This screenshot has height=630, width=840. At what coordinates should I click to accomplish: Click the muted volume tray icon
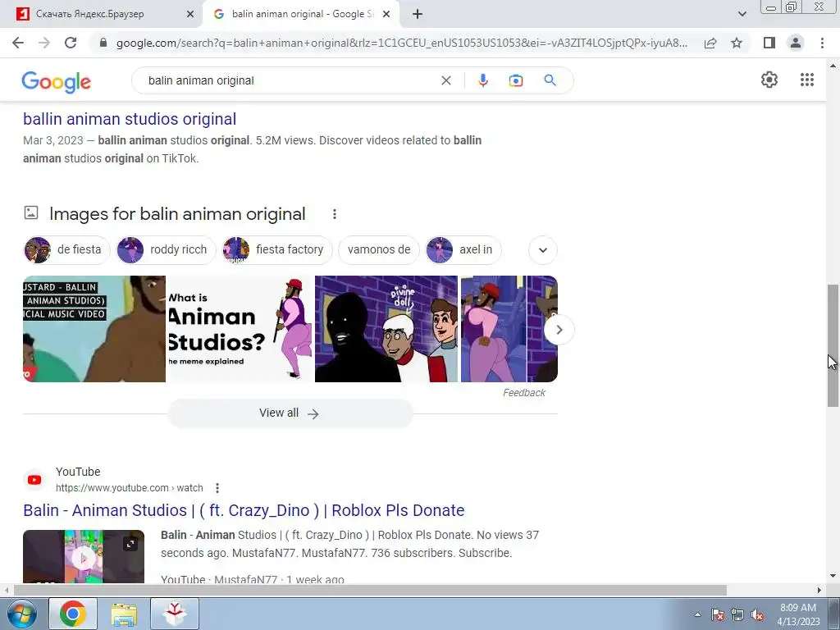tap(757, 615)
